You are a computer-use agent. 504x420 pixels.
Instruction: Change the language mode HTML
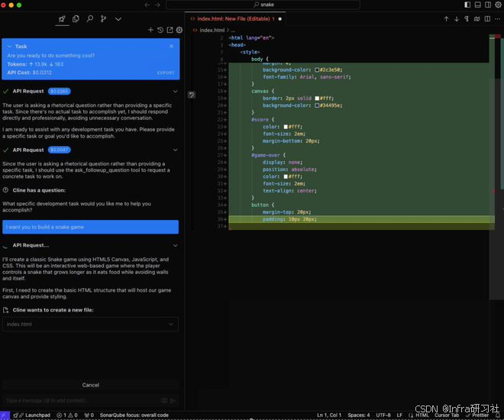click(x=422, y=415)
